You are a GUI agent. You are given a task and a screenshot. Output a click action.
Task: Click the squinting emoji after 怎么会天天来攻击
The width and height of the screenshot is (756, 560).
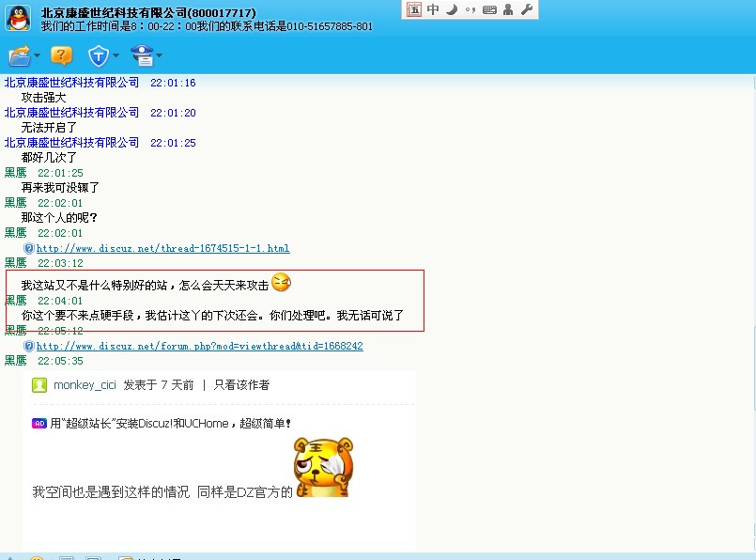pyautogui.click(x=282, y=282)
